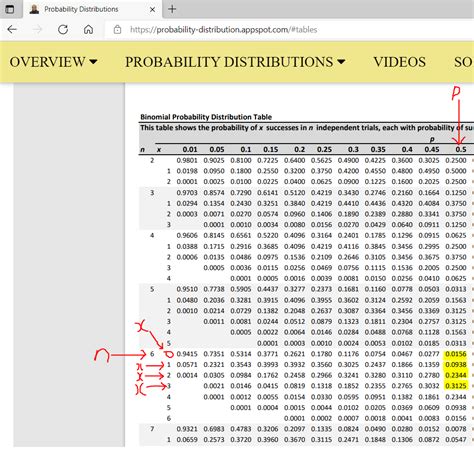Viewport: 474px width, 453px height.
Task: Expand the PROBABILITY DISTRIBUTIONS dropdown menu
Action: [235, 62]
